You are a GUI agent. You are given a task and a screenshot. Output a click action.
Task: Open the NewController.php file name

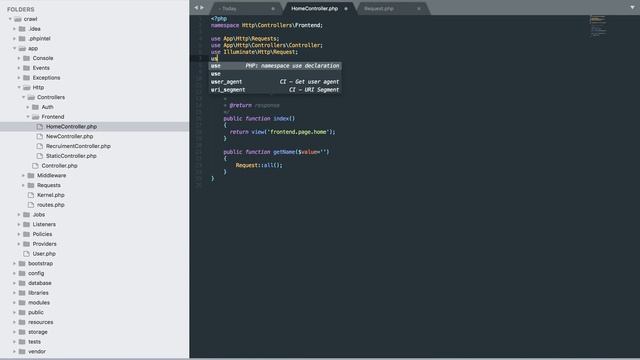pos(69,136)
